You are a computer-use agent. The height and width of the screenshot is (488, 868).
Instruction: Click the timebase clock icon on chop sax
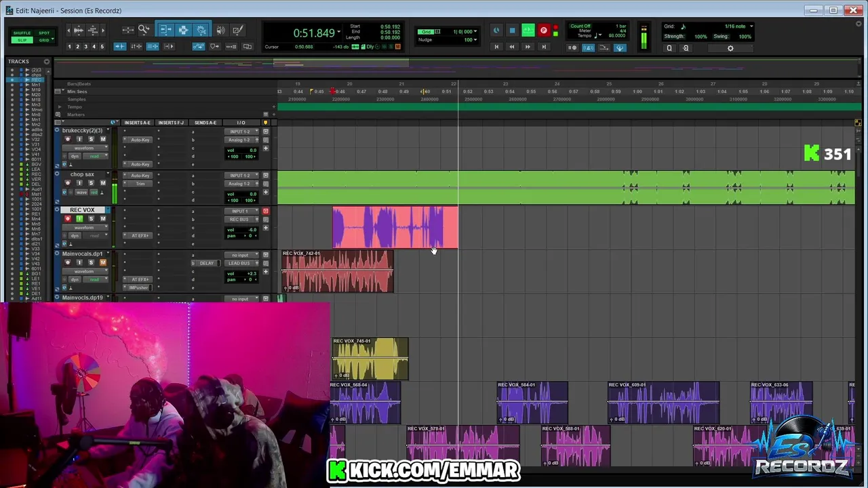tap(65, 192)
